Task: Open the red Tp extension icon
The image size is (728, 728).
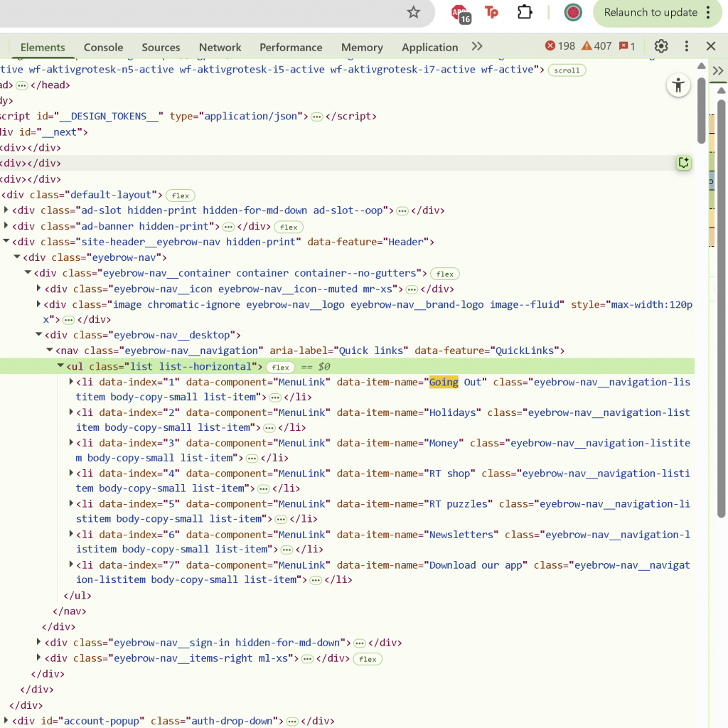Action: coord(491,12)
